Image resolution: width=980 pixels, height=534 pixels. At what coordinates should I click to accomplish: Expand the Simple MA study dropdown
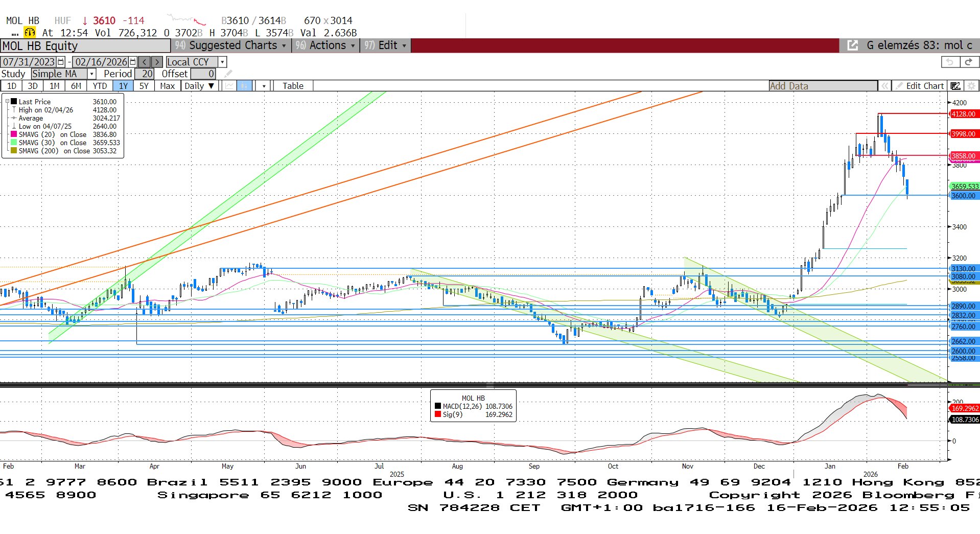pos(92,74)
